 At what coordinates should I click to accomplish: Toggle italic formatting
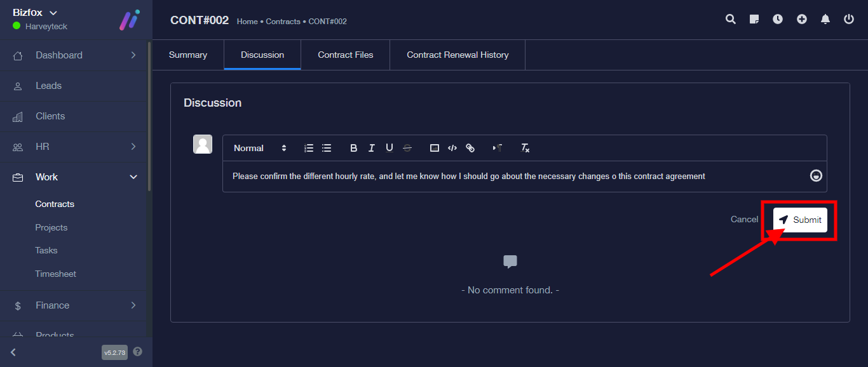point(372,148)
